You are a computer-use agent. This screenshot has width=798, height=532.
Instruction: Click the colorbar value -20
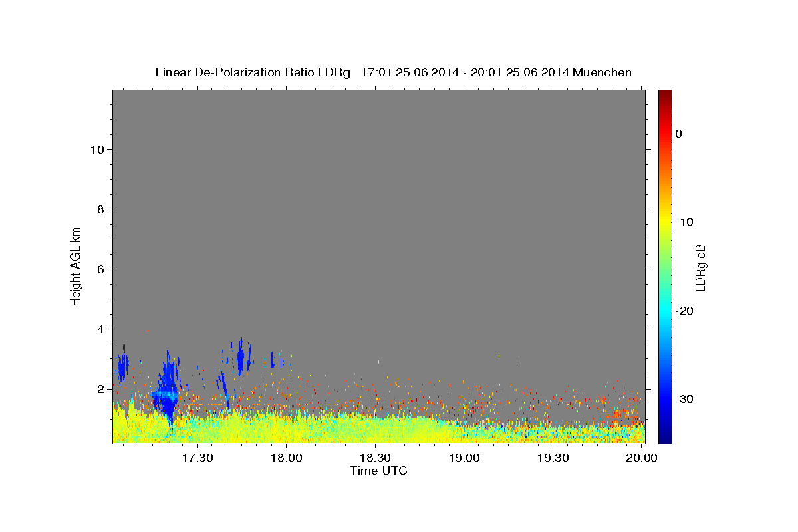pos(684,311)
